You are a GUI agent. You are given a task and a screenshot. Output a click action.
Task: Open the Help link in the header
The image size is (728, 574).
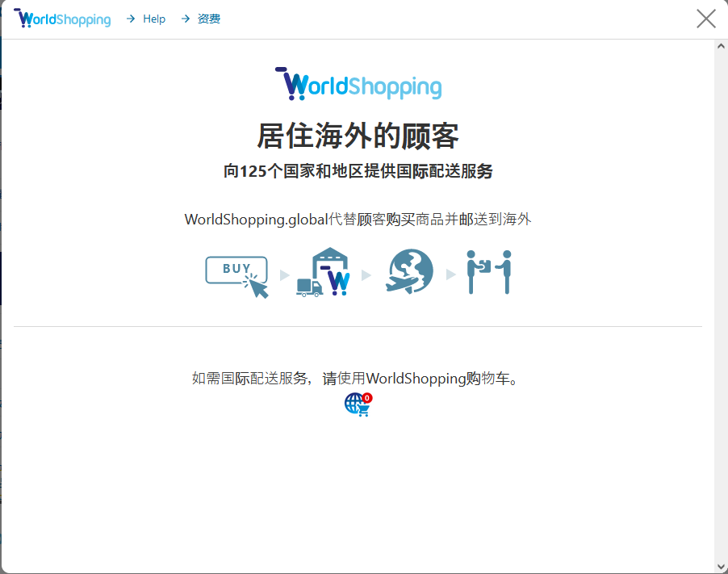tap(154, 19)
